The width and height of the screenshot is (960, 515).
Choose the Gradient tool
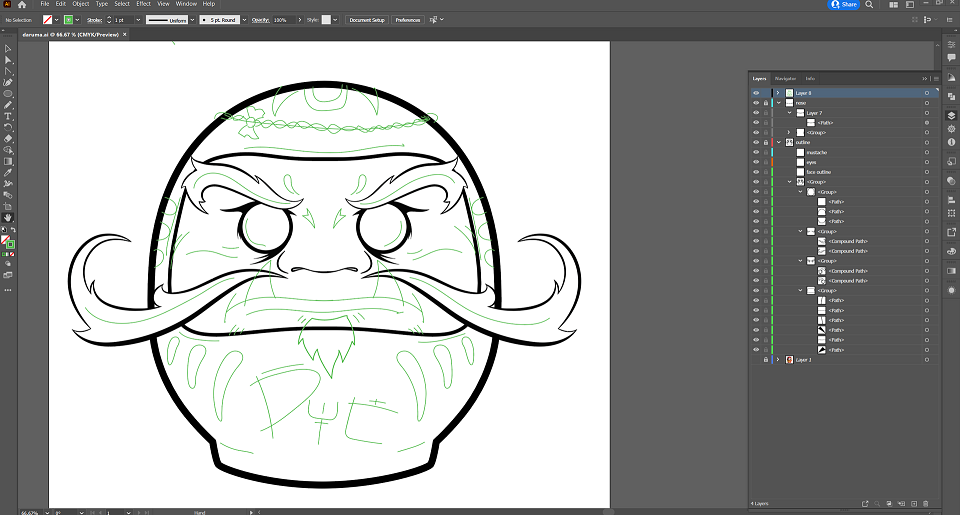tap(8, 162)
